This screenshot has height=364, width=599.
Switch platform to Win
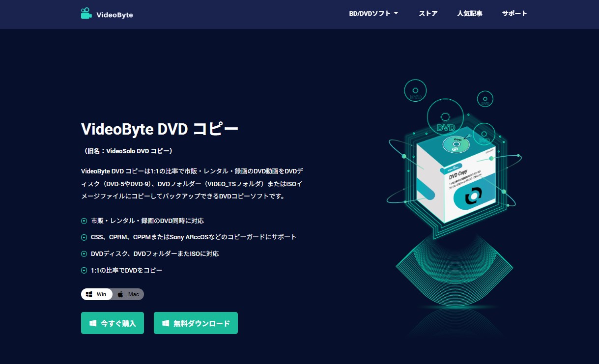point(97,294)
